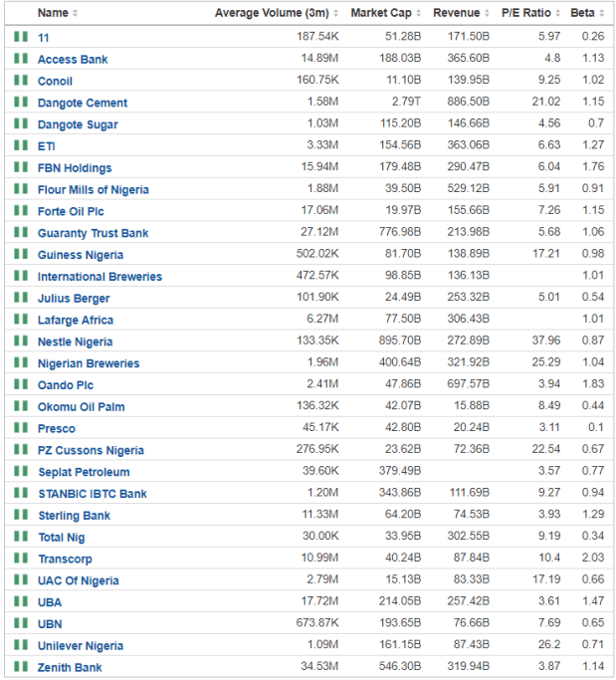The width and height of the screenshot is (616, 680).
Task: Open Unilever Nigeria link
Action: coord(81,646)
